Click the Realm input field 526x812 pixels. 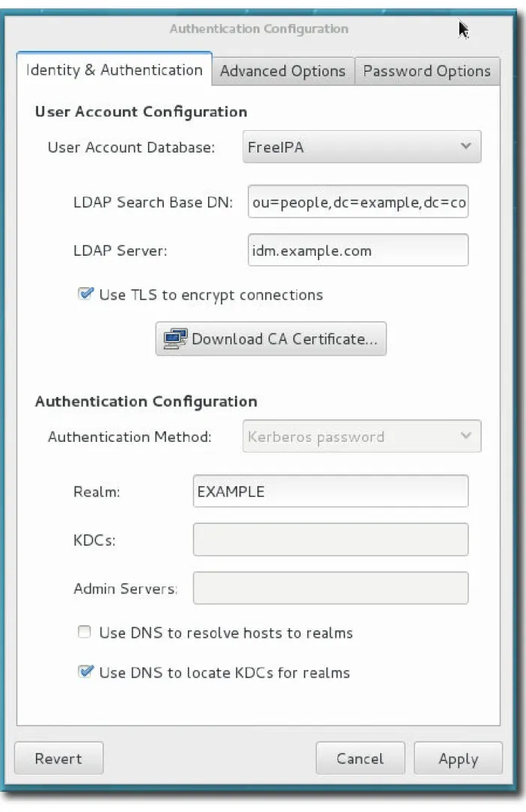(x=331, y=491)
